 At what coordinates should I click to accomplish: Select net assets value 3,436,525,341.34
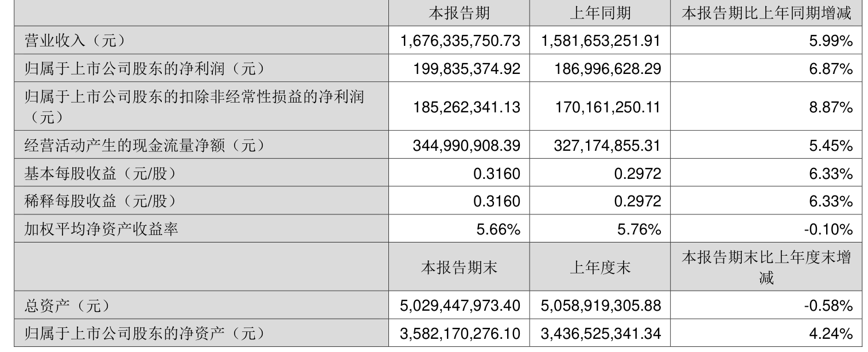pos(601,333)
